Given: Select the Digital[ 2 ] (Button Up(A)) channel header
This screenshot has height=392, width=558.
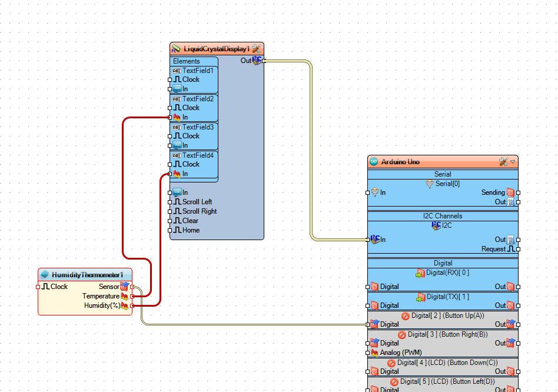Looking at the screenshot, I should [x=443, y=315].
